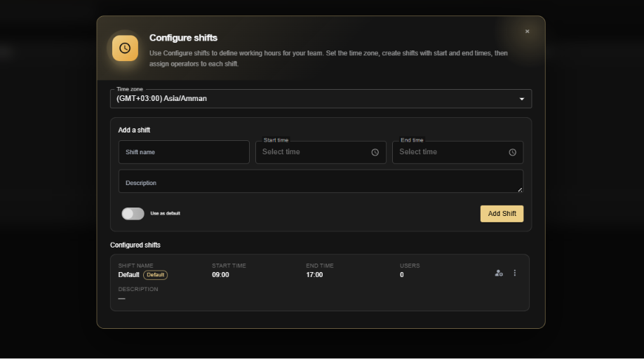Select the Default shift name text
This screenshot has height=359, width=644.
pos(128,275)
